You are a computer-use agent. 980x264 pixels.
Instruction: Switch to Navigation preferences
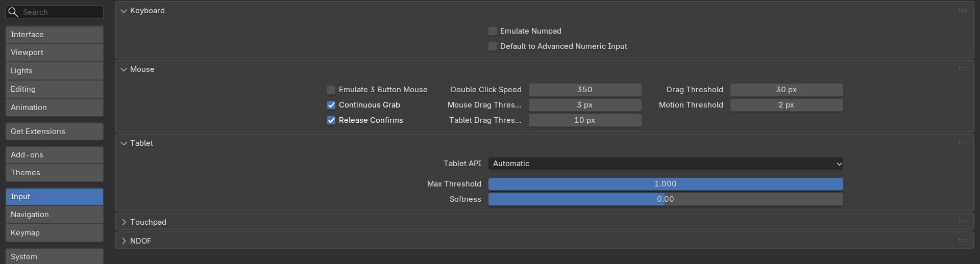click(x=55, y=215)
